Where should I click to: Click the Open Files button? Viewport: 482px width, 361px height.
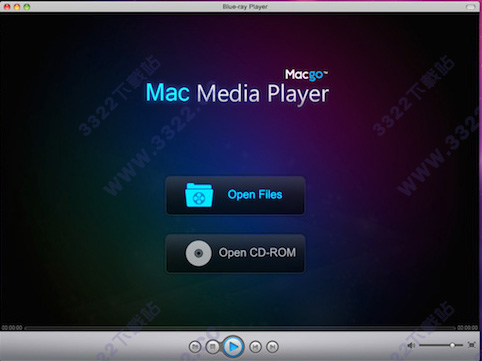(x=235, y=195)
